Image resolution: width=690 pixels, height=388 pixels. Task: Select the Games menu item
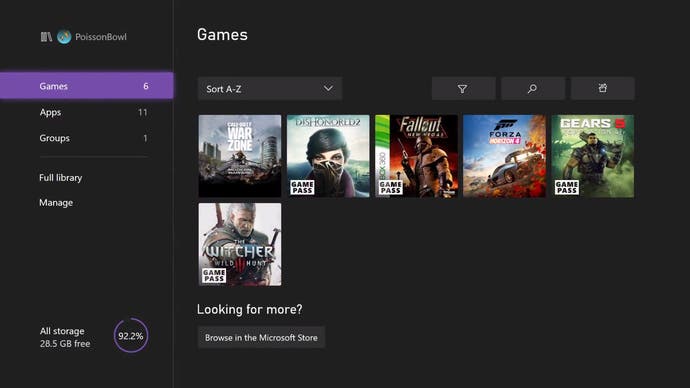[87, 86]
